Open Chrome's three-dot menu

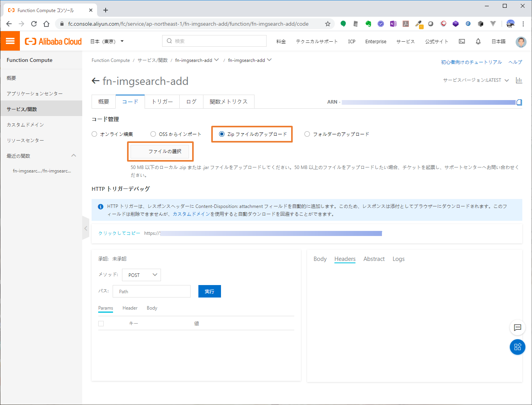click(523, 24)
